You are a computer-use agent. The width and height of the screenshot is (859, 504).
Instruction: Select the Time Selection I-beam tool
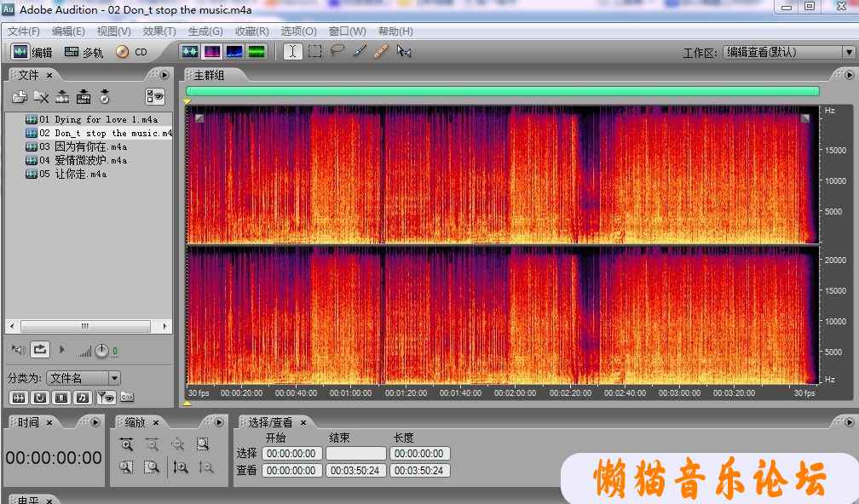pyautogui.click(x=292, y=51)
